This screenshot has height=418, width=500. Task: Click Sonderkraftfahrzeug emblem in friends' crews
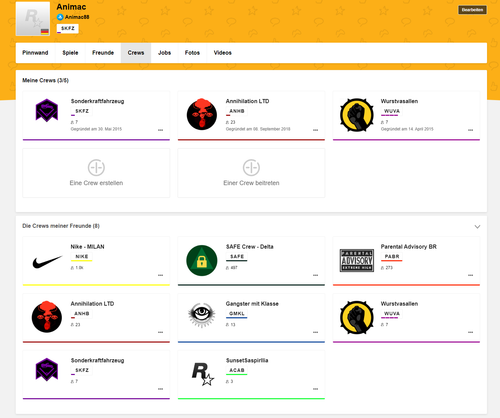pos(47,370)
